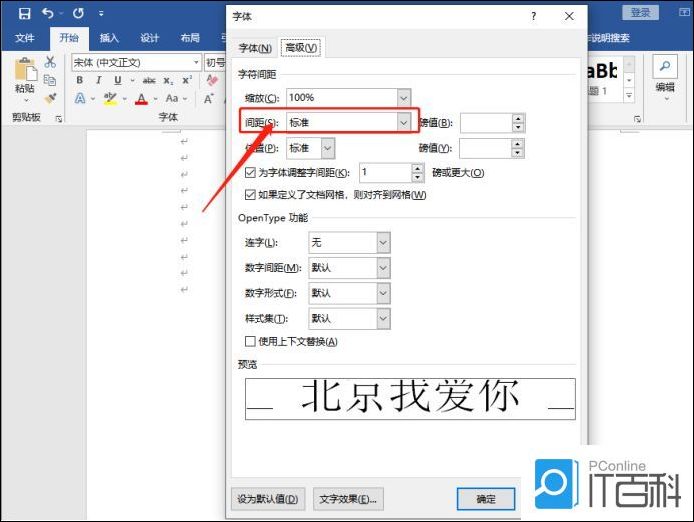The height and width of the screenshot is (522, 694).
Task: Click the Grow Font A icon
Action: (x=208, y=99)
